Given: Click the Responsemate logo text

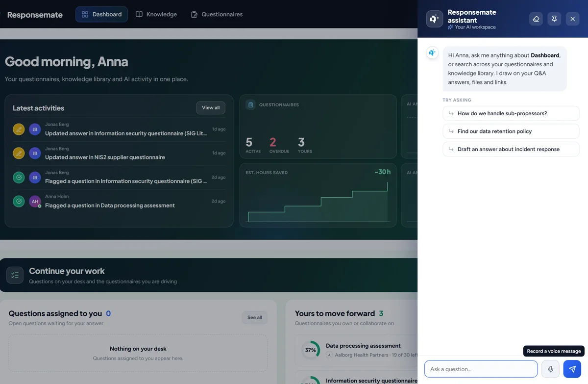Looking at the screenshot, I should pyautogui.click(x=35, y=15).
